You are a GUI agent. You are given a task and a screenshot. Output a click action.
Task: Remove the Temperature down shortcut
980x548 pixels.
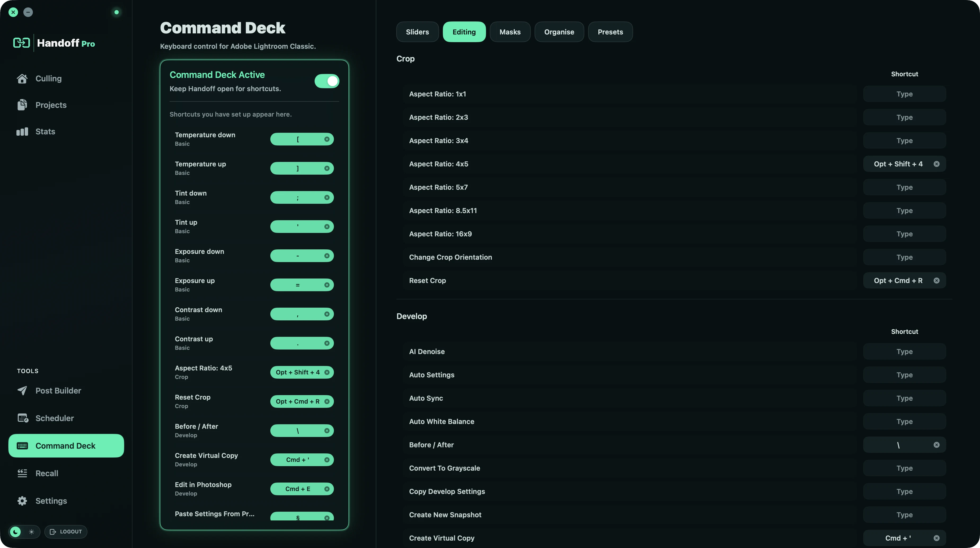[327, 139]
